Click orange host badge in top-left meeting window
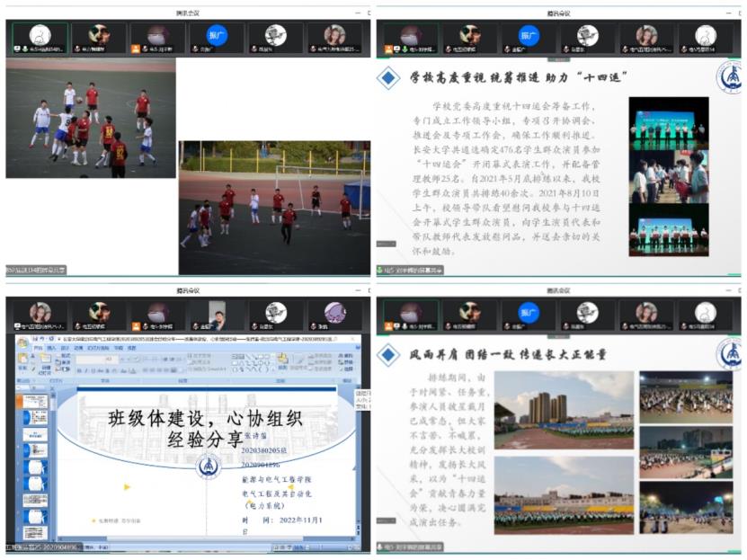 coord(137,49)
